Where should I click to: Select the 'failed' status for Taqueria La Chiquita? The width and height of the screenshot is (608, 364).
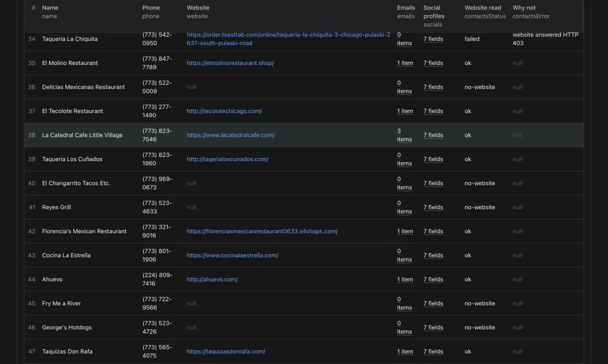coord(472,39)
